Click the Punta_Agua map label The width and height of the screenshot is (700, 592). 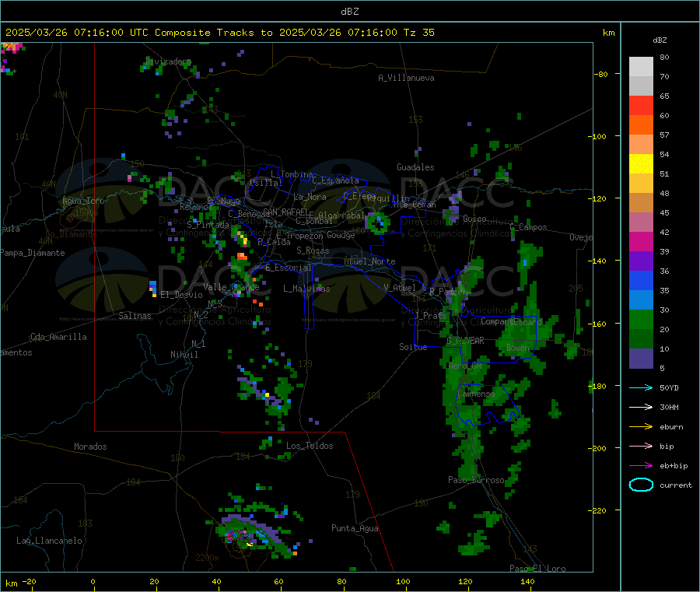click(355, 528)
